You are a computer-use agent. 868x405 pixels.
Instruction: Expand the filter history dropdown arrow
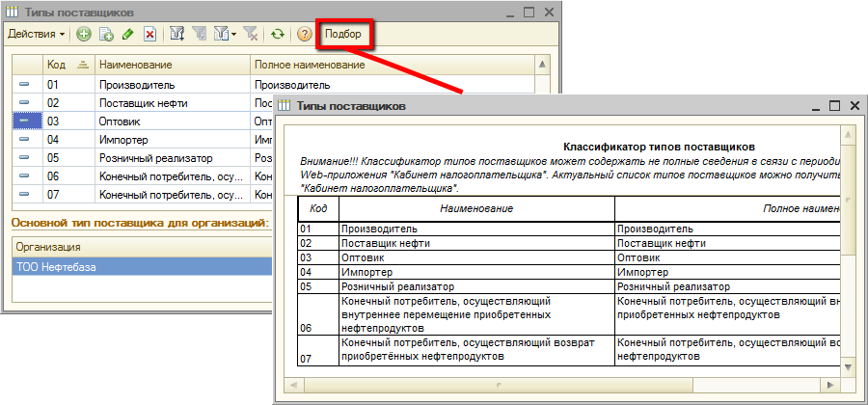[234, 34]
